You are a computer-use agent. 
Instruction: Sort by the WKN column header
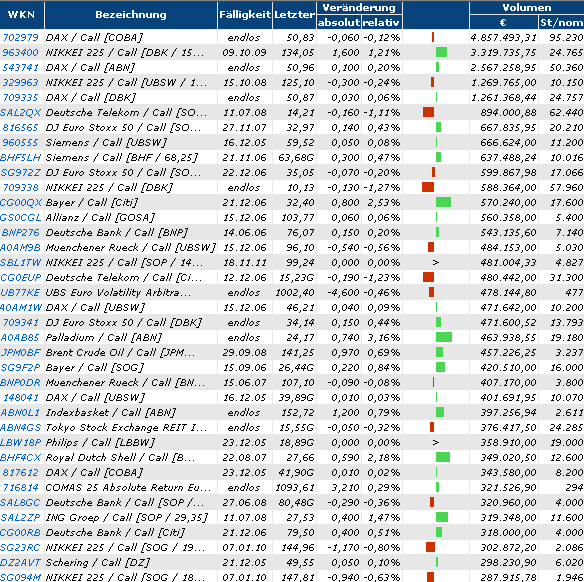click(21, 15)
